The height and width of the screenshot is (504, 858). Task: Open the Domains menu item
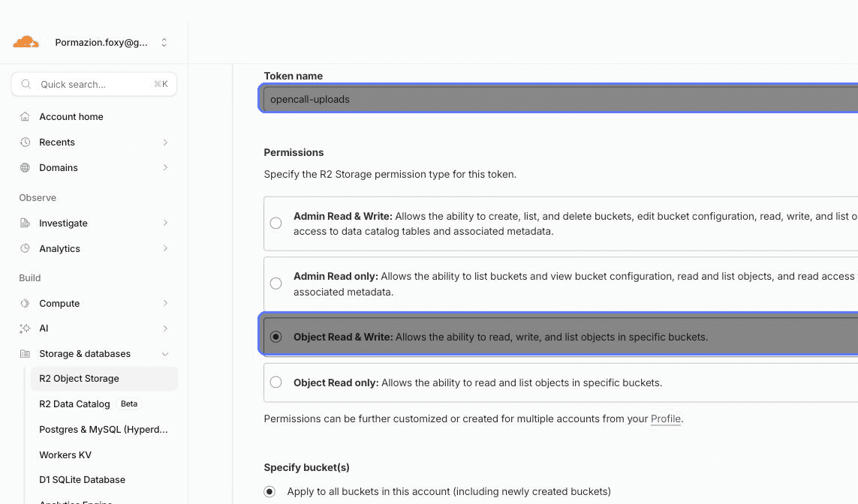(59, 168)
